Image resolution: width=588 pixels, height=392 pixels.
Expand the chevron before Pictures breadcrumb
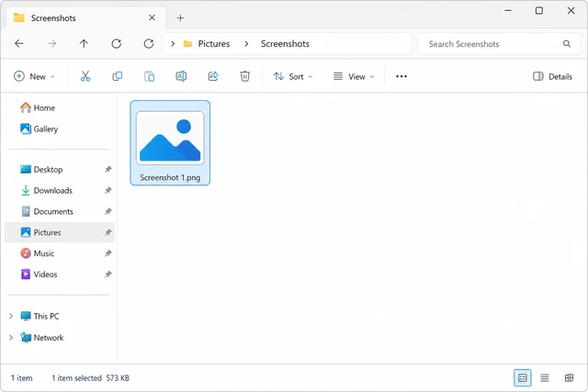tap(173, 44)
